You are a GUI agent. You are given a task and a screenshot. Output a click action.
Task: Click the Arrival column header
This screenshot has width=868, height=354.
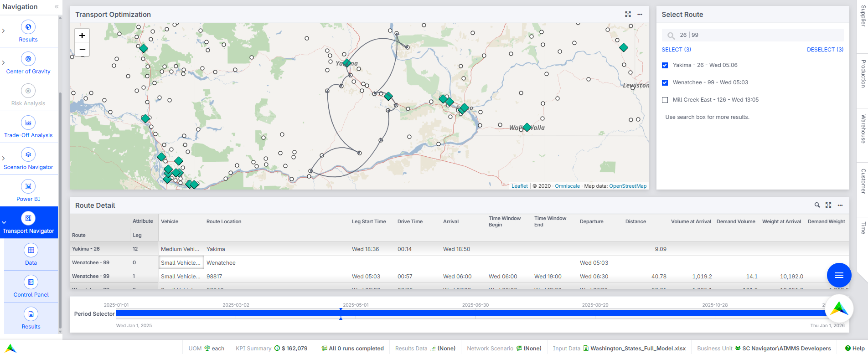tap(451, 221)
